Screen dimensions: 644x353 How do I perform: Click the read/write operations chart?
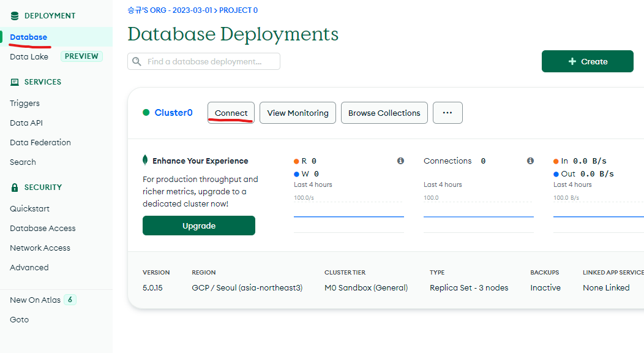(x=349, y=216)
